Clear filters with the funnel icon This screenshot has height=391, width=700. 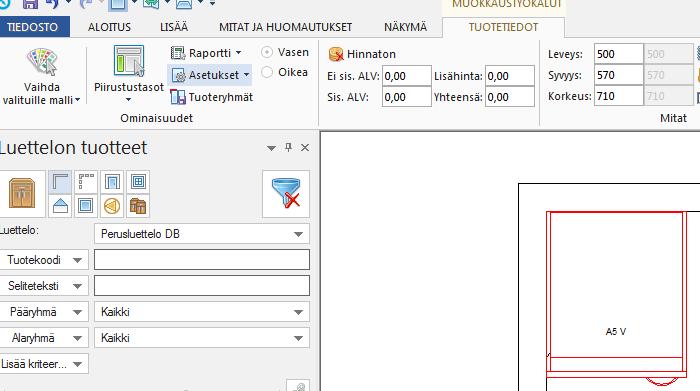tap(286, 193)
